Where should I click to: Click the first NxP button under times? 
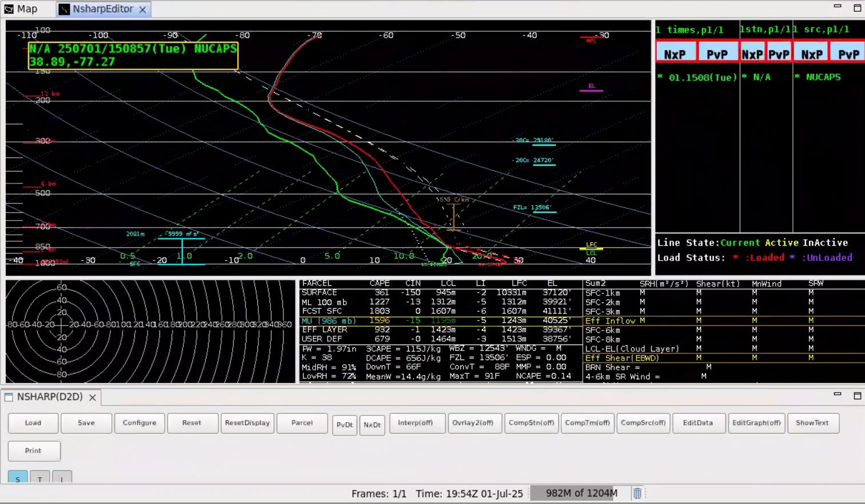[675, 53]
